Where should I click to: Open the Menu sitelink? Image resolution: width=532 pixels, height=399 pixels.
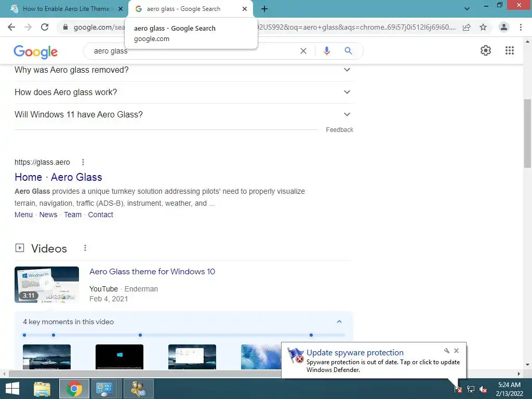(x=24, y=215)
